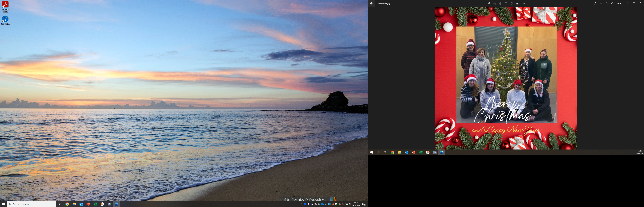Click the share icon in Photos toolbar
This screenshot has width=644, height=207.
(x=517, y=3)
